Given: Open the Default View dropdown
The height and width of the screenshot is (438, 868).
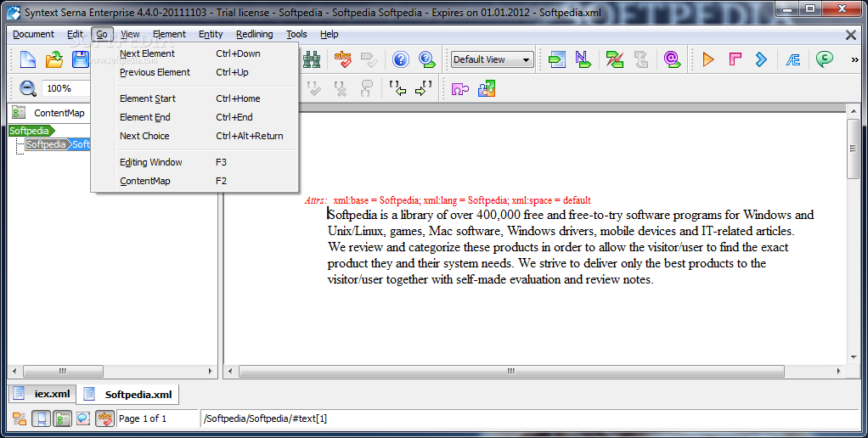Looking at the screenshot, I should pyautogui.click(x=492, y=59).
